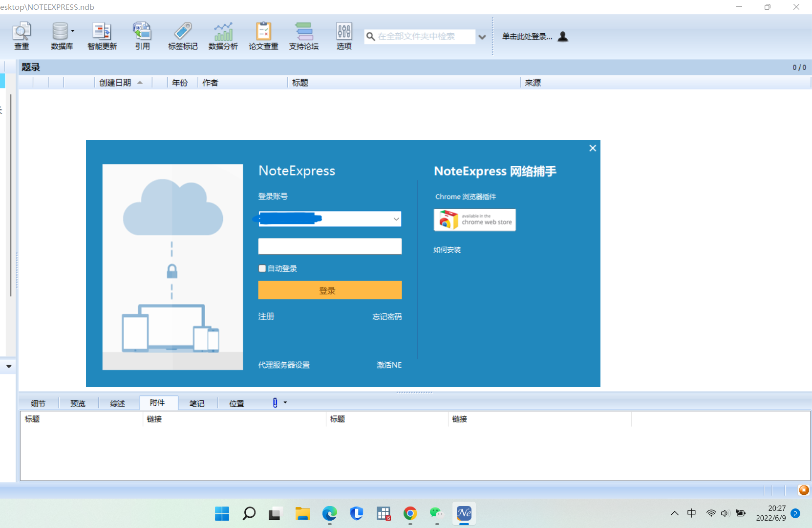Click the 智能更新 smart update icon
This screenshot has width=812, height=528.
pos(102,36)
